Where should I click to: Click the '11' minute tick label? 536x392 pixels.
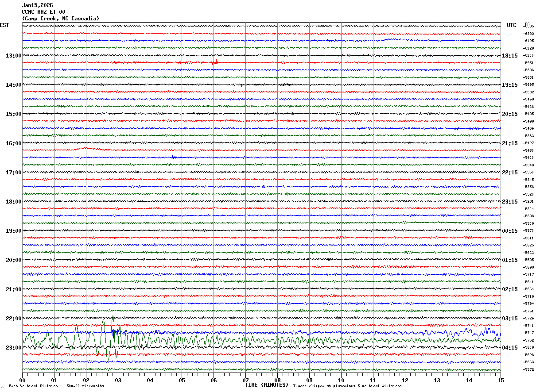[x=373, y=380]
